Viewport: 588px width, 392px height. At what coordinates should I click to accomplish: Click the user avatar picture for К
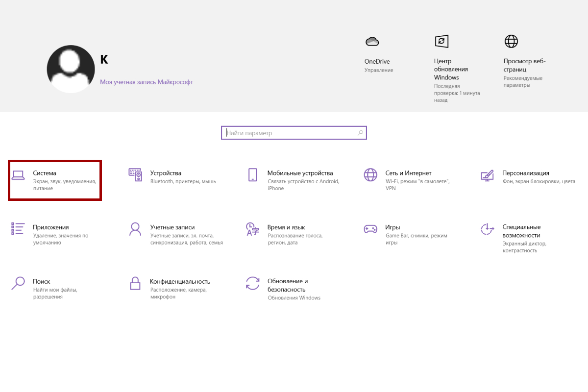[71, 69]
